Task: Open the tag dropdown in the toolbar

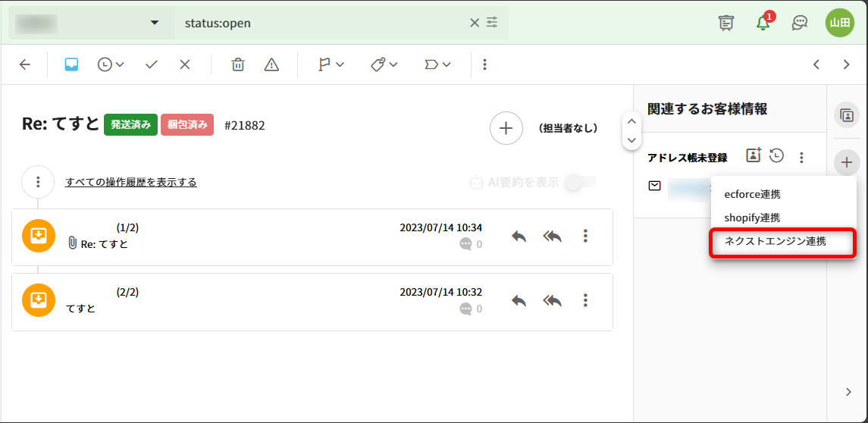Action: click(384, 64)
